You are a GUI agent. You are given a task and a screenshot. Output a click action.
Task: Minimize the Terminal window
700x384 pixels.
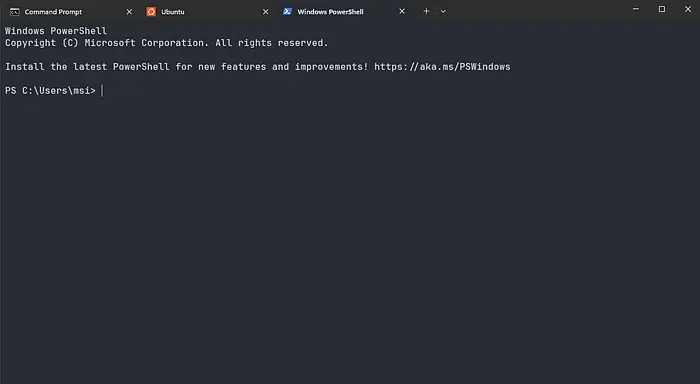636,9
